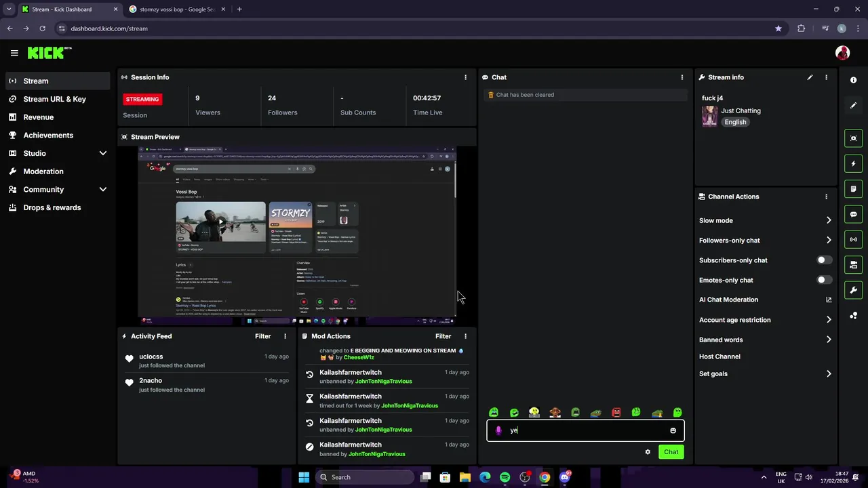Toggle the document widget icon in right rail
Image resolution: width=868 pixels, height=488 pixels.
tap(853, 189)
